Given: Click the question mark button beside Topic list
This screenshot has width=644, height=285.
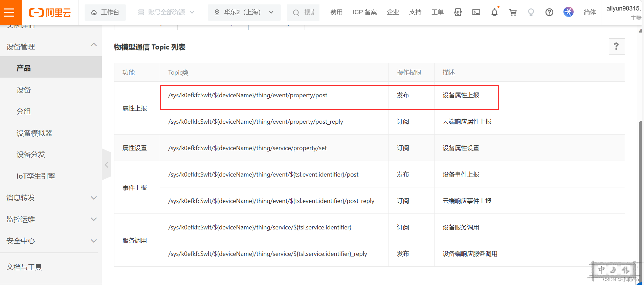Looking at the screenshot, I should (x=617, y=46).
